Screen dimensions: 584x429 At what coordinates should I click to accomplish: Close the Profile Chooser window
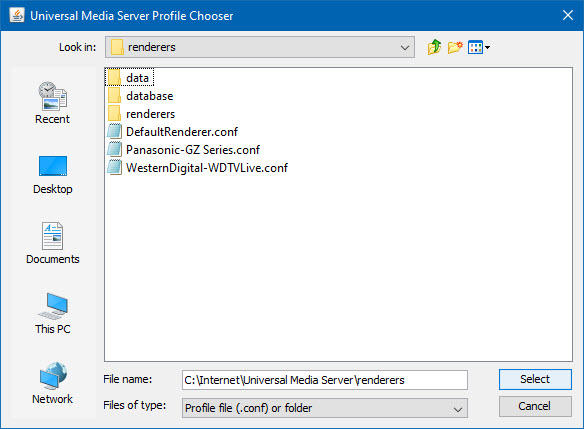coord(568,15)
